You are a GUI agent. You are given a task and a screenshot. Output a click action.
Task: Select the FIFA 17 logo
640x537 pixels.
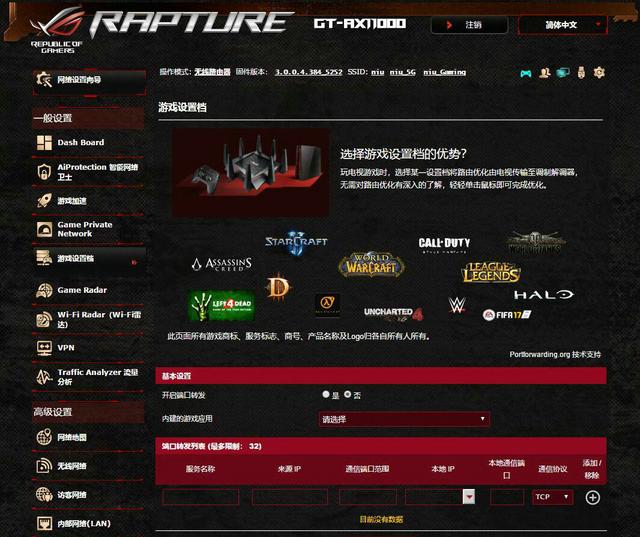507,315
